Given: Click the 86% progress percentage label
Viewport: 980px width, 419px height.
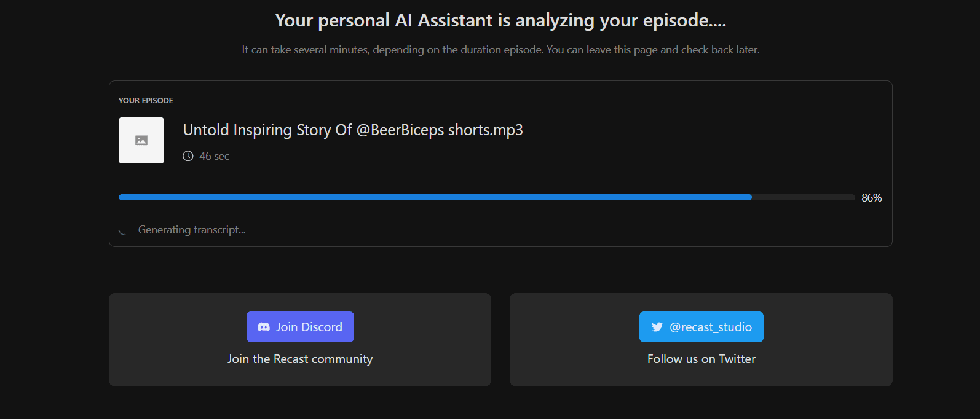Looking at the screenshot, I should 871,197.
